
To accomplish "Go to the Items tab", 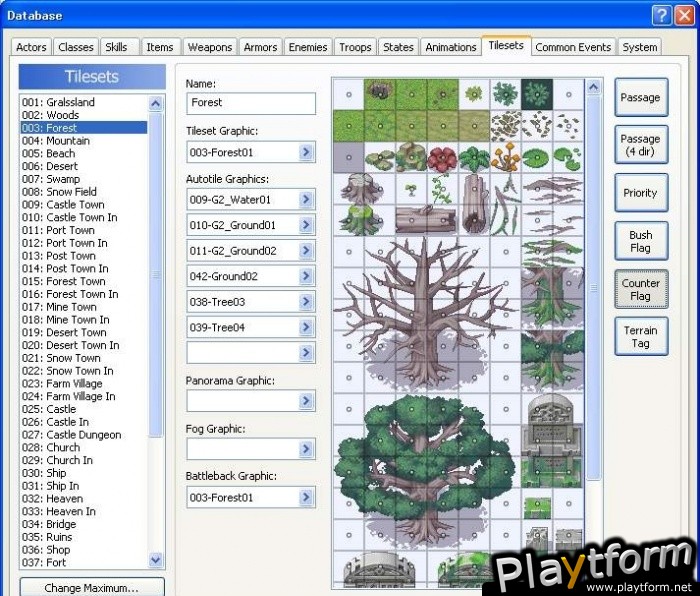I will tap(160, 47).
